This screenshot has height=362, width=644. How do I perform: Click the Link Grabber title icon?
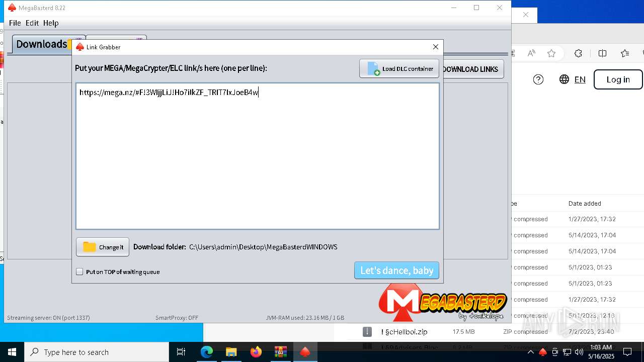coord(79,47)
